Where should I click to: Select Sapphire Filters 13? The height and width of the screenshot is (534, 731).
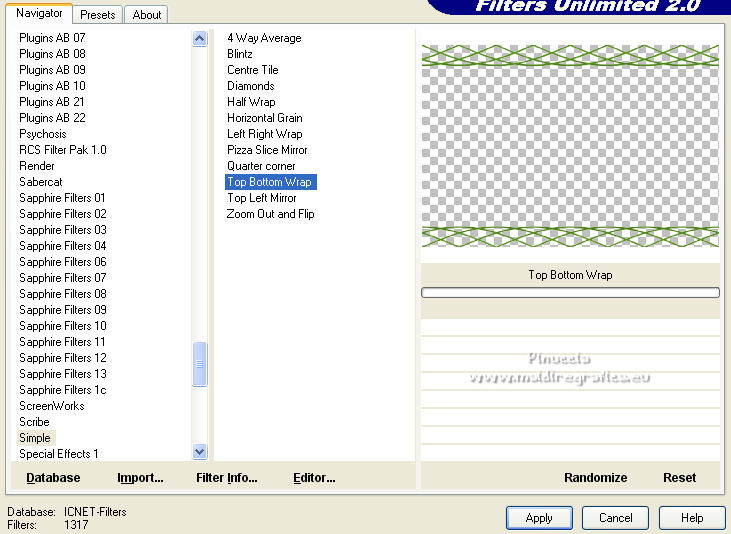point(62,374)
